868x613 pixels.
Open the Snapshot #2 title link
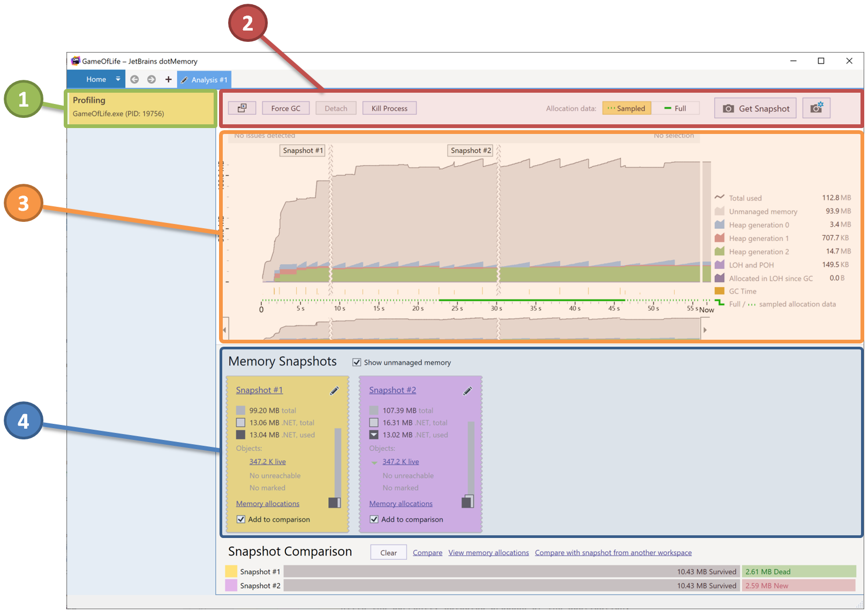(x=393, y=390)
